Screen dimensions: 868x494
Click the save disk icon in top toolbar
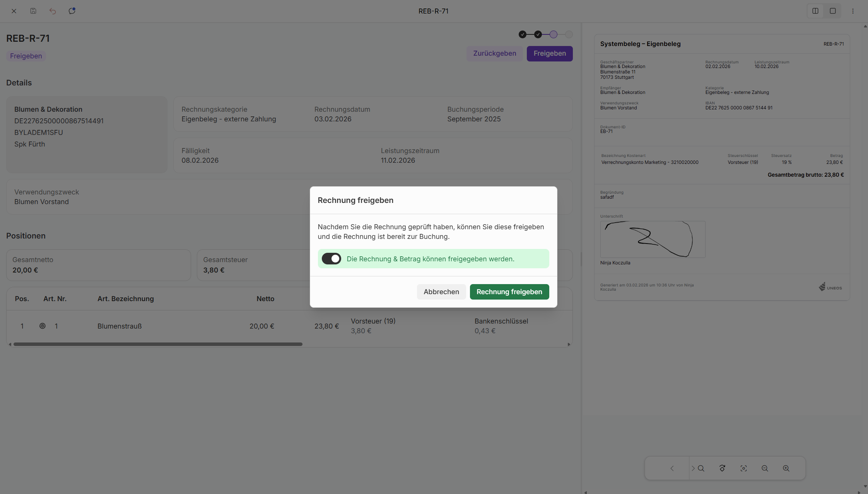tap(33, 11)
